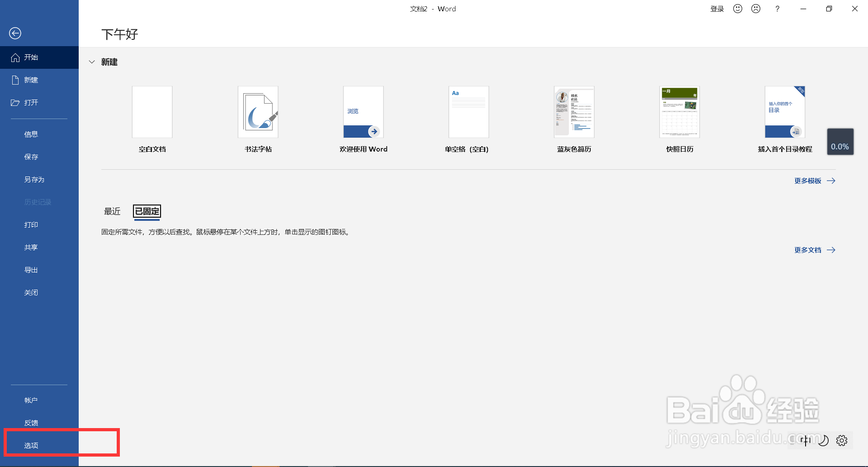Pick the 单空格 (空白) template
This screenshot has width=868, height=467.
coord(469,112)
